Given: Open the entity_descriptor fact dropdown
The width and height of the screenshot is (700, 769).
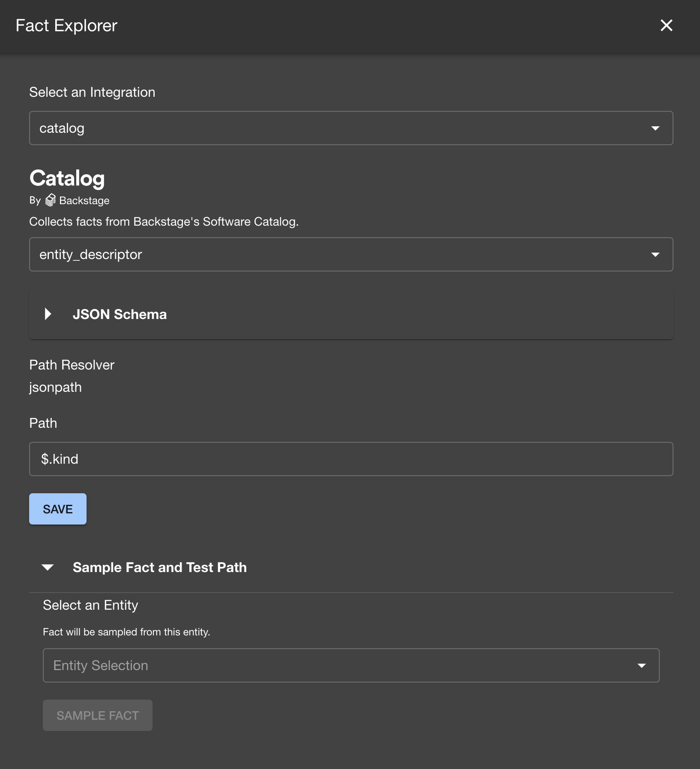Looking at the screenshot, I should (x=351, y=254).
